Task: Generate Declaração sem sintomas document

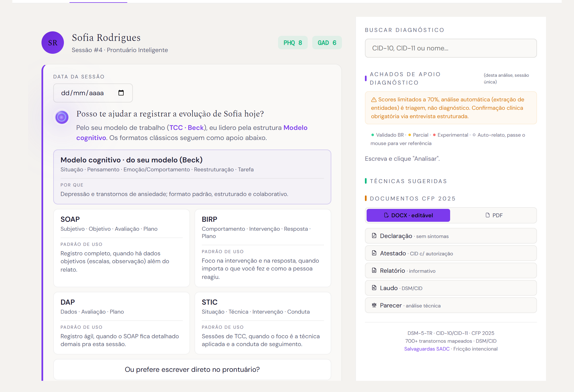Action: 451,236
